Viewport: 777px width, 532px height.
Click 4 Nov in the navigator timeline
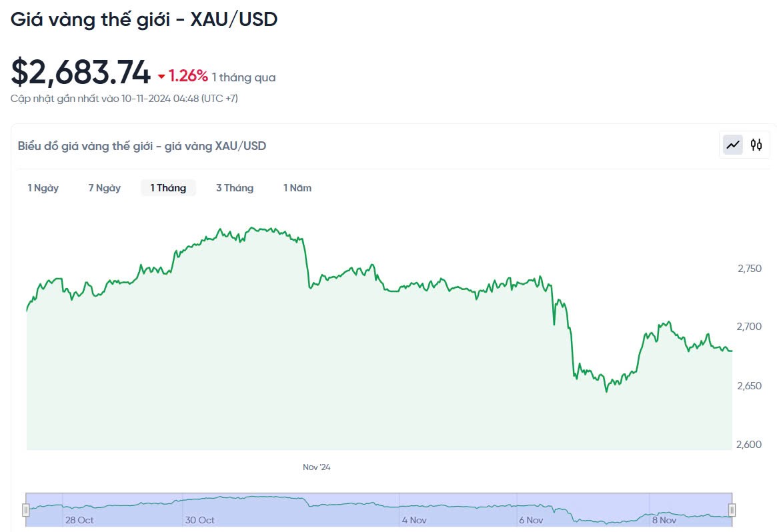414,520
